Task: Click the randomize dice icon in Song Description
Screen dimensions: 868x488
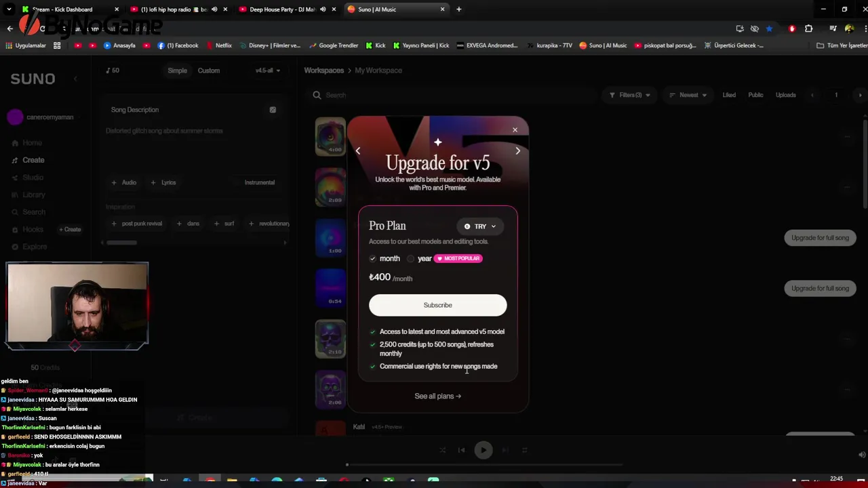Action: click(x=273, y=110)
